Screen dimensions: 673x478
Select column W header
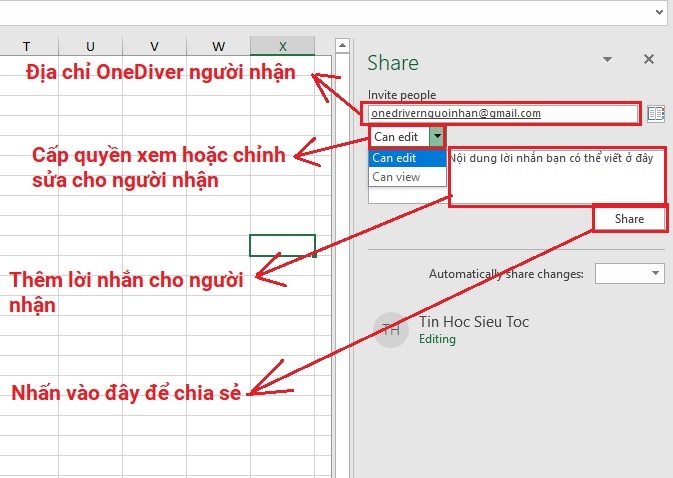coord(218,46)
